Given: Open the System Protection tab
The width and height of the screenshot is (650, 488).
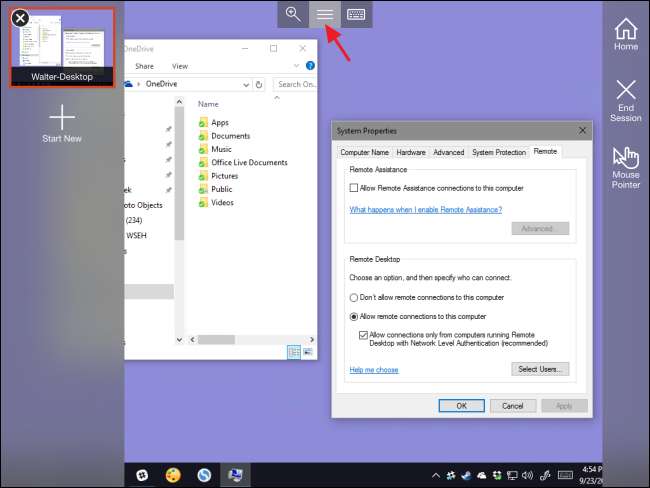Looking at the screenshot, I should (x=498, y=152).
